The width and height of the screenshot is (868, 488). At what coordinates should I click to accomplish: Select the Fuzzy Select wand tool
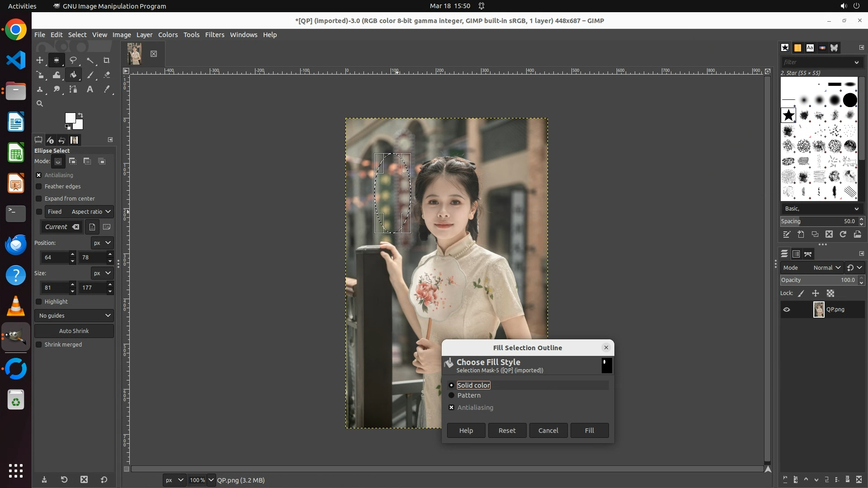90,60
